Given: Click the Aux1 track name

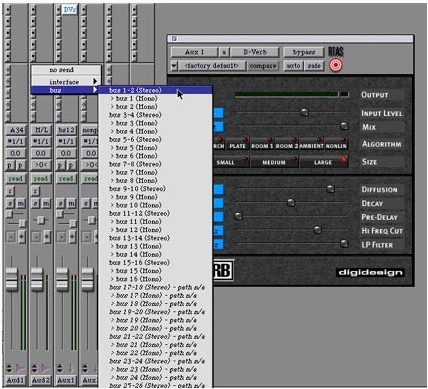Looking at the screenshot, I should click(x=66, y=380).
